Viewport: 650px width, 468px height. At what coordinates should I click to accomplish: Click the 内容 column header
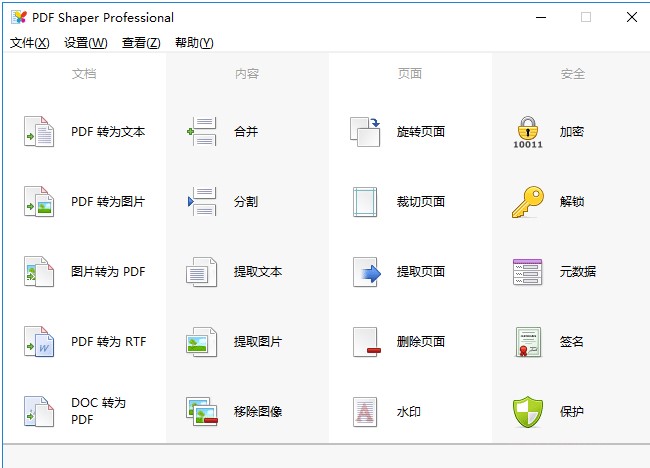pos(247,74)
